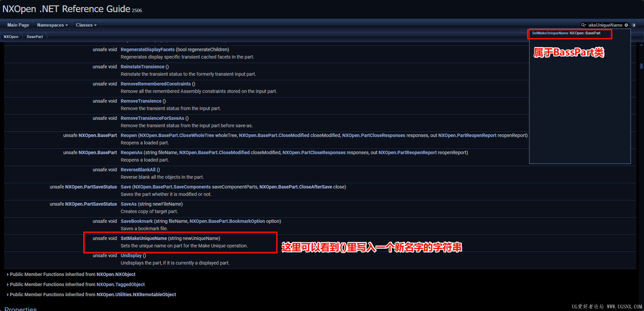
Task: Click the NXOpen .NET Reference Guide title
Action: pyautogui.click(x=66, y=9)
